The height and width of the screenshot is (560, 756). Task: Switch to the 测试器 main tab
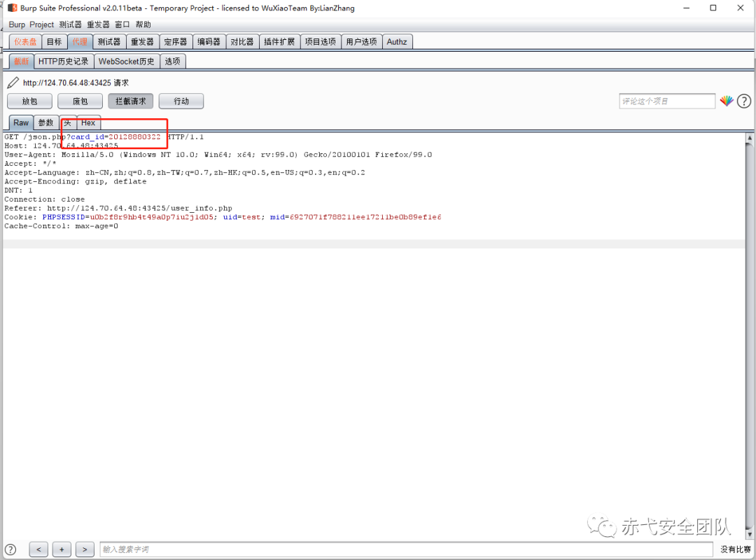click(109, 42)
